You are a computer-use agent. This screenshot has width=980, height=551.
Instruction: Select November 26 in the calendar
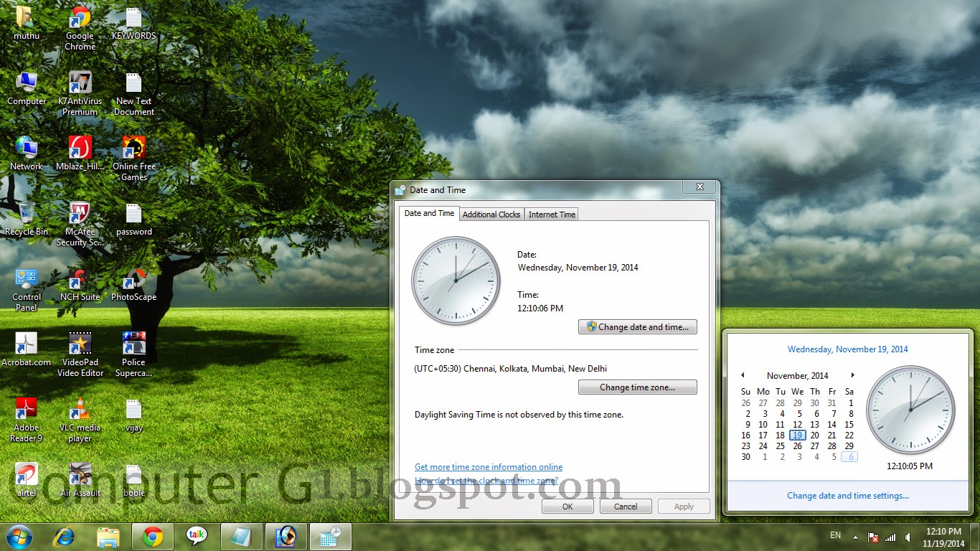pos(797,446)
